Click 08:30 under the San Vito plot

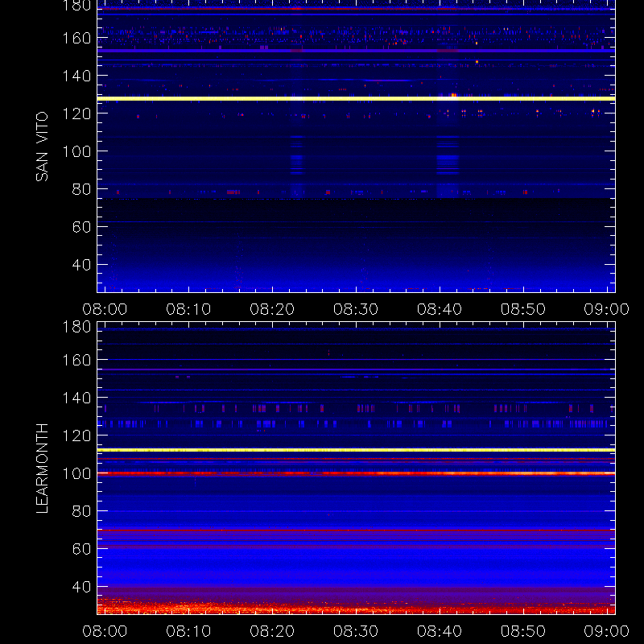(356, 309)
